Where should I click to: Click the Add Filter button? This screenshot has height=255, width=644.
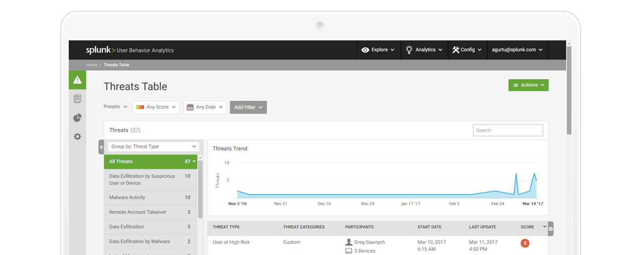coord(248,107)
